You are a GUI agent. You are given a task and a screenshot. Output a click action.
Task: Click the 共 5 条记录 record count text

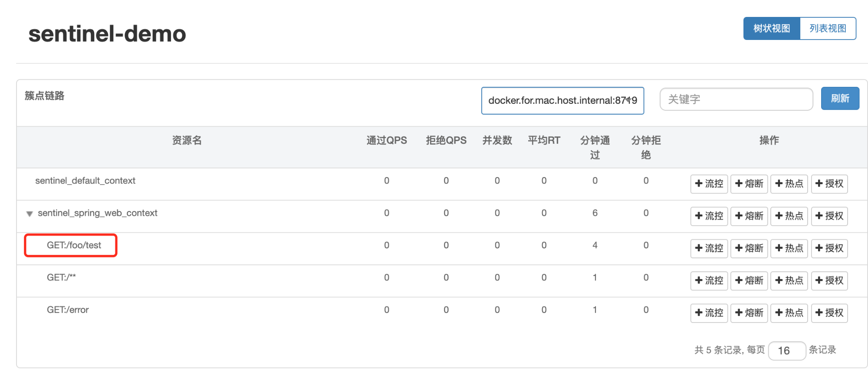(719, 350)
